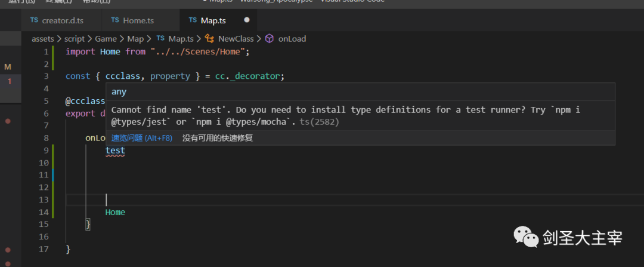Switch to the creator.d.ts tab

coord(62,20)
